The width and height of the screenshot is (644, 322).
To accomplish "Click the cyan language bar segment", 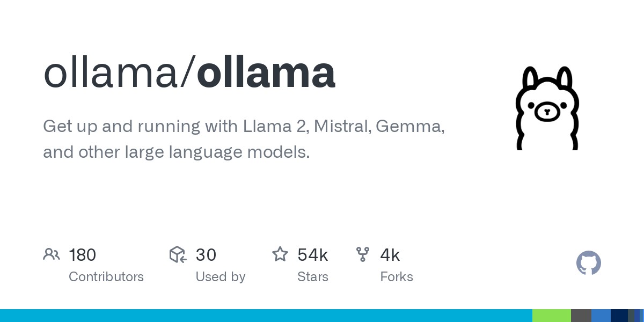I will 266,316.
